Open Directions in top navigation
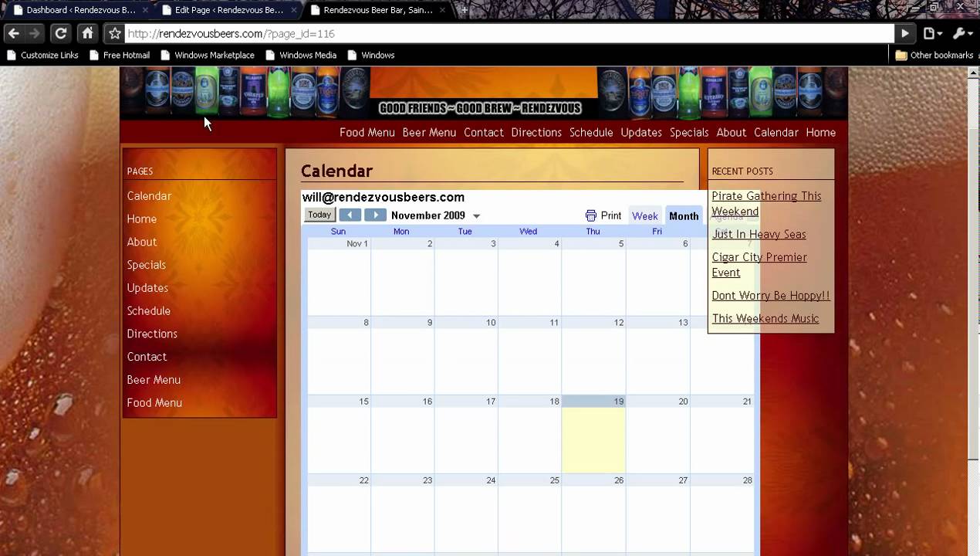 (x=536, y=132)
